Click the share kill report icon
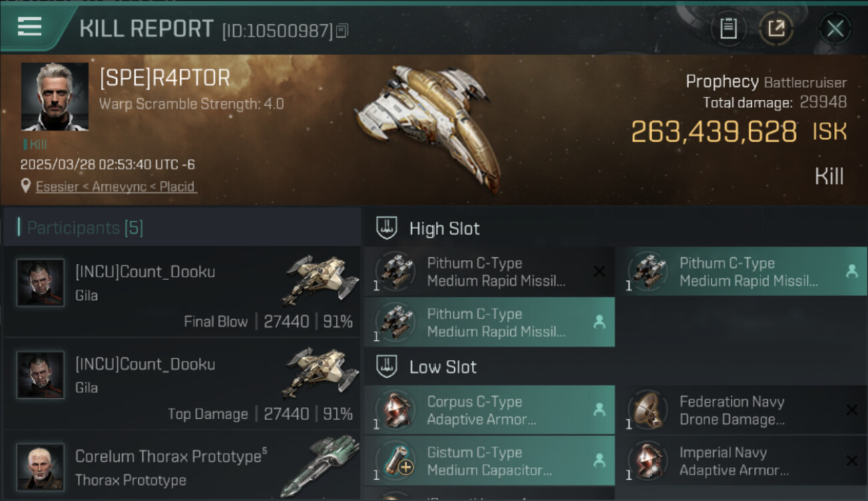 coord(776,29)
